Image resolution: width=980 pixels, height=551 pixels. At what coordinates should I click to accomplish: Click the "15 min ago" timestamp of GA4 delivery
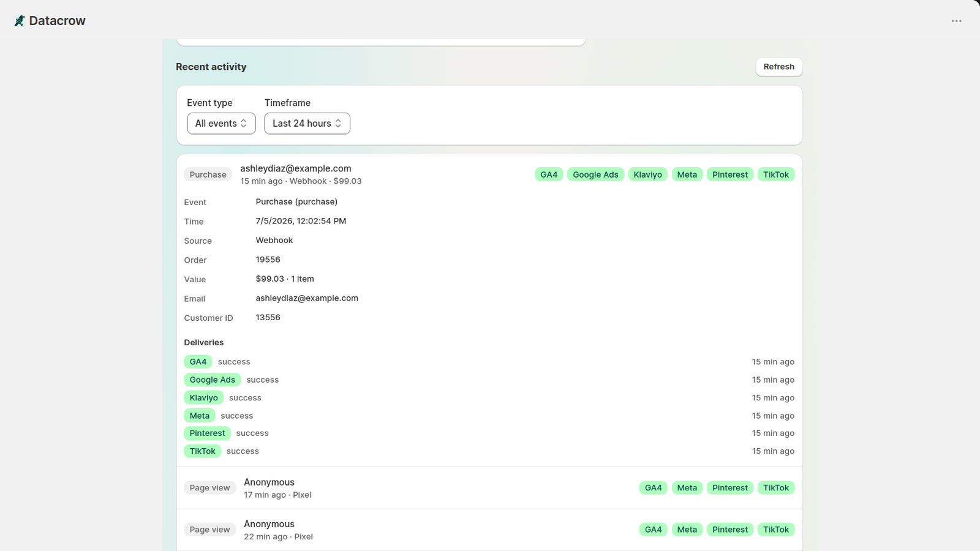(773, 362)
